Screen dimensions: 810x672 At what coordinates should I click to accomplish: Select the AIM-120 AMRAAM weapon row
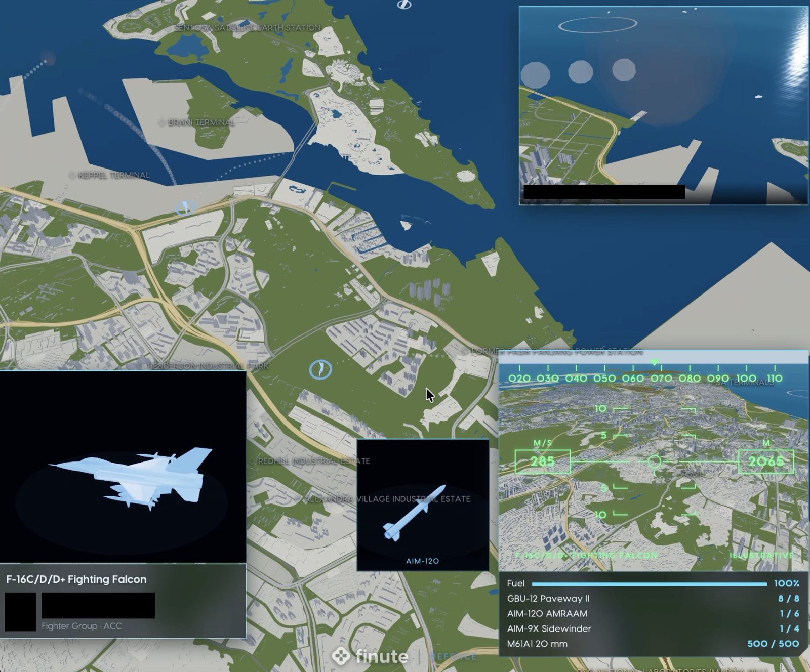[653, 614]
